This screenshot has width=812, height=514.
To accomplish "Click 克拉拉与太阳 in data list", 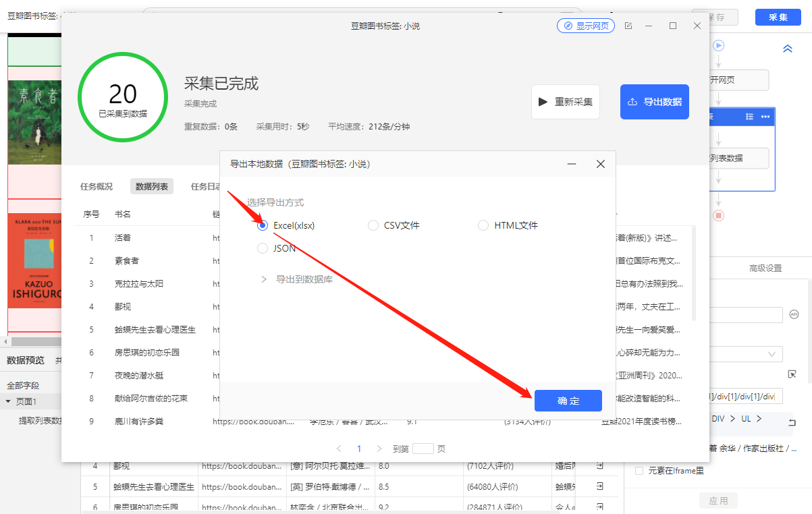I will (139, 283).
